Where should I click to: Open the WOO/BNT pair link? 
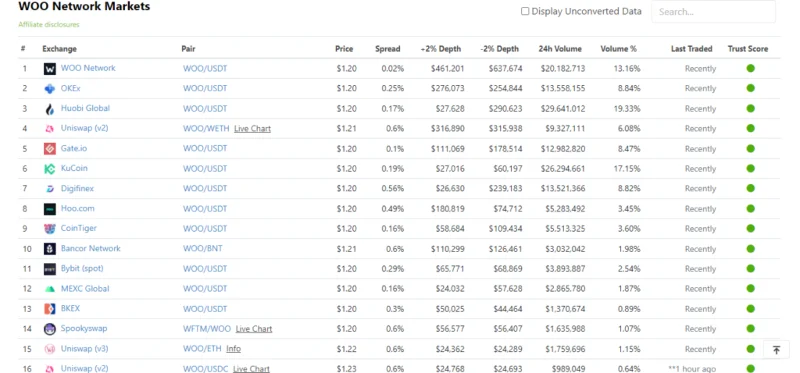click(203, 248)
